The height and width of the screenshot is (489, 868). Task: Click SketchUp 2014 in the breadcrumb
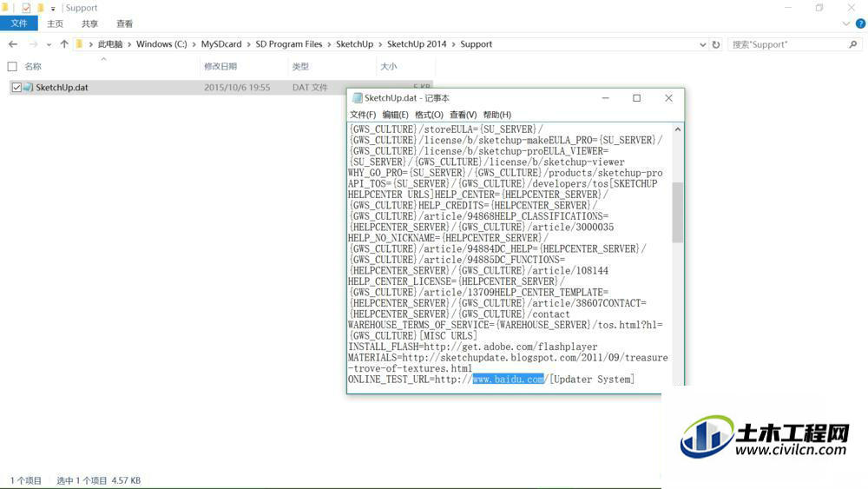[x=417, y=44]
